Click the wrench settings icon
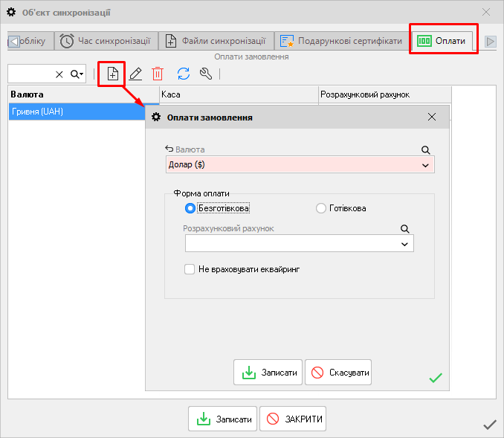This screenshot has height=438, width=504. pyautogui.click(x=206, y=74)
